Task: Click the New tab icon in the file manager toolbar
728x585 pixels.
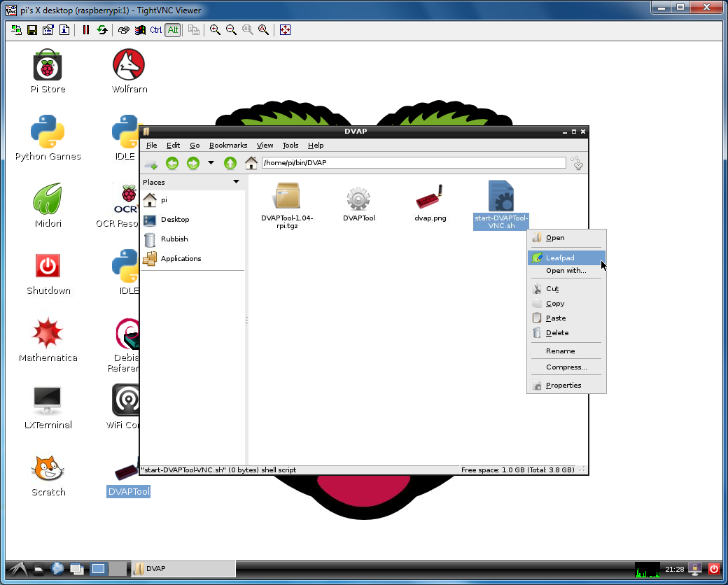Action: tap(151, 163)
